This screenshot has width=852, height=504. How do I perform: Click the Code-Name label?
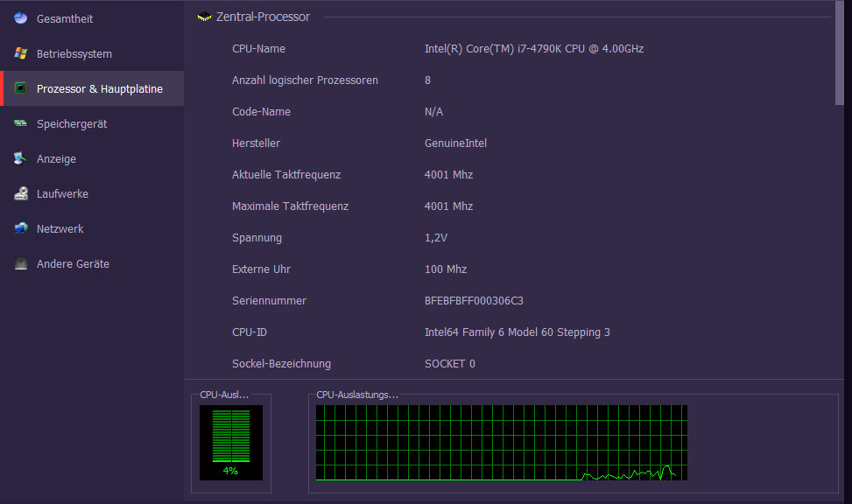click(261, 112)
